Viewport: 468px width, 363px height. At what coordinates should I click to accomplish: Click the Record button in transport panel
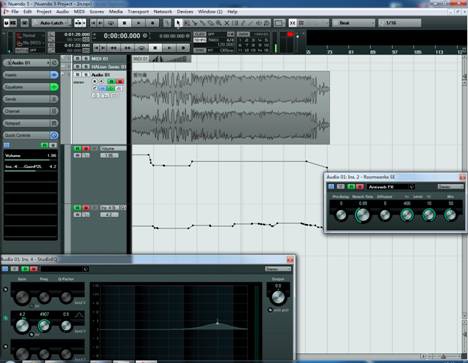coord(183,48)
